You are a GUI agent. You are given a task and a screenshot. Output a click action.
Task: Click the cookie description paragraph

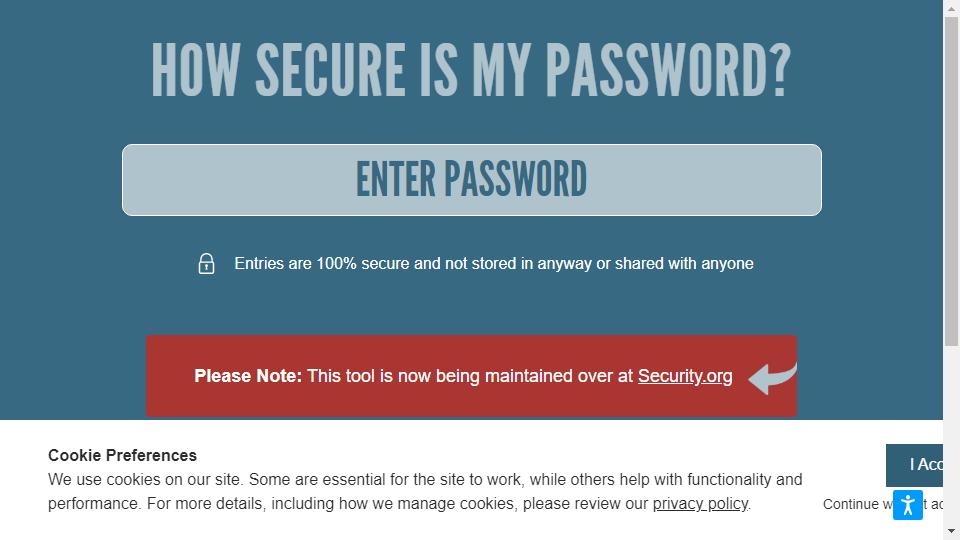point(425,492)
